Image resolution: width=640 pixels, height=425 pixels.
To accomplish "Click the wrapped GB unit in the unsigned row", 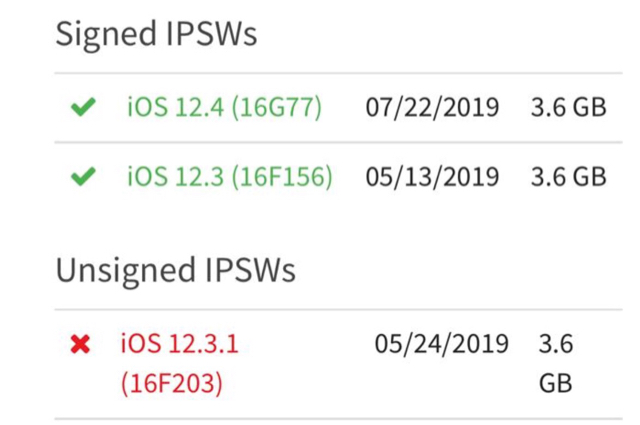I will 555,384.
